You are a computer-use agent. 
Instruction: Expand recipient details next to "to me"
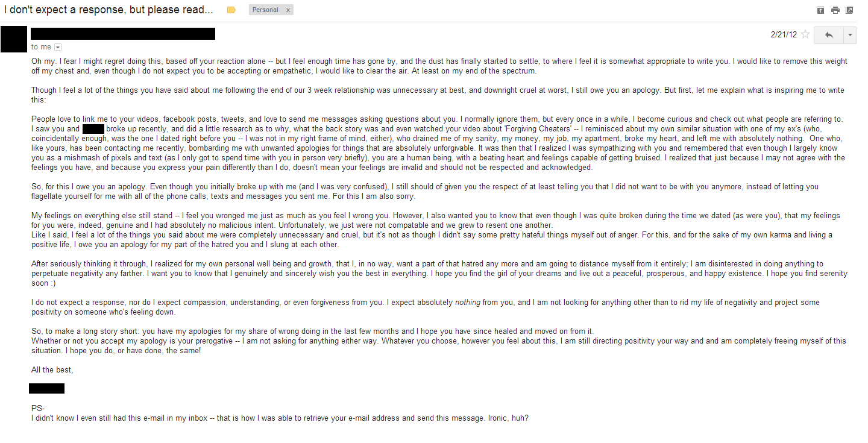pyautogui.click(x=58, y=47)
